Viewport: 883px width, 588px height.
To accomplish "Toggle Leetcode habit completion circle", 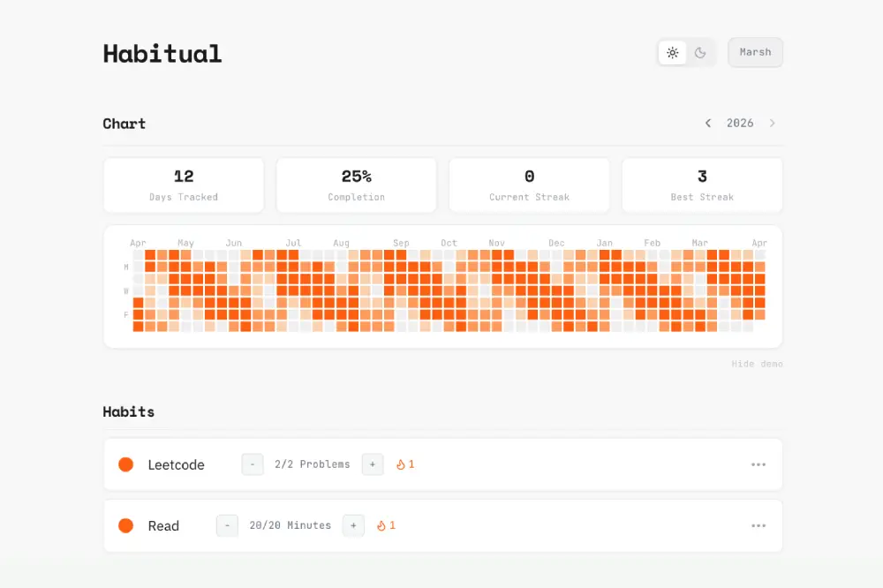I will 126,464.
